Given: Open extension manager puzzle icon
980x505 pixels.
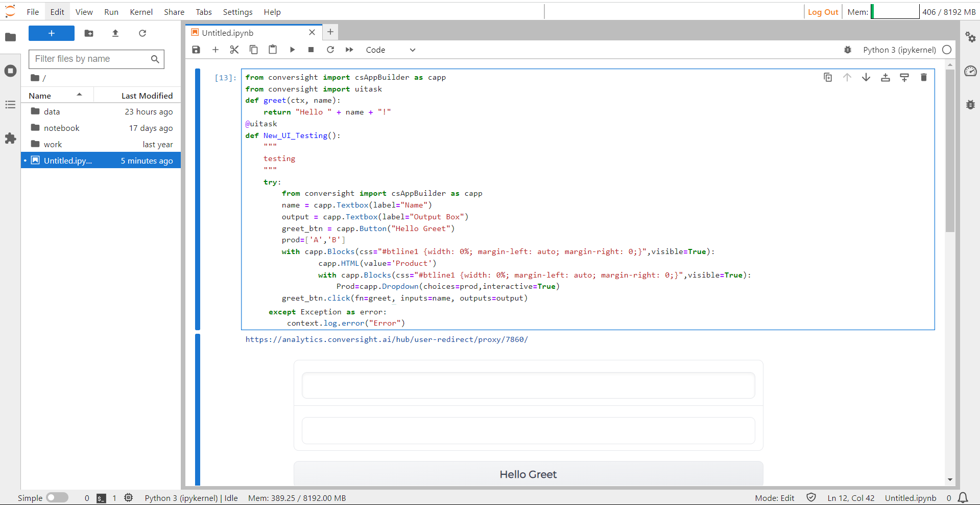Looking at the screenshot, I should (x=10, y=138).
